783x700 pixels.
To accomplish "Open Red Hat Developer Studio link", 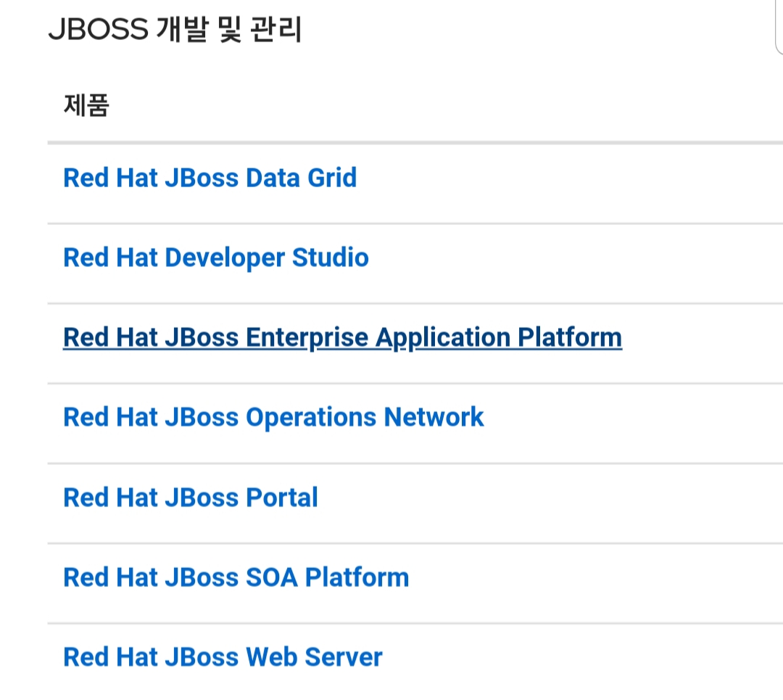I will [216, 258].
